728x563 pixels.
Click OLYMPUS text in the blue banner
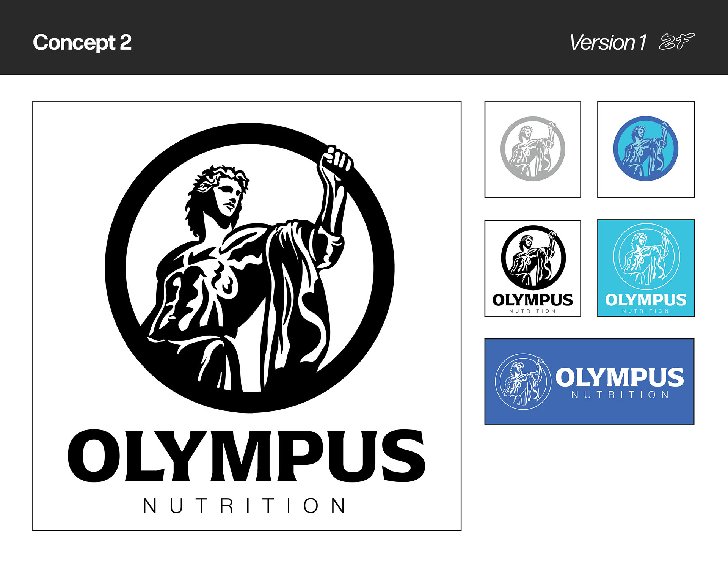(x=620, y=377)
